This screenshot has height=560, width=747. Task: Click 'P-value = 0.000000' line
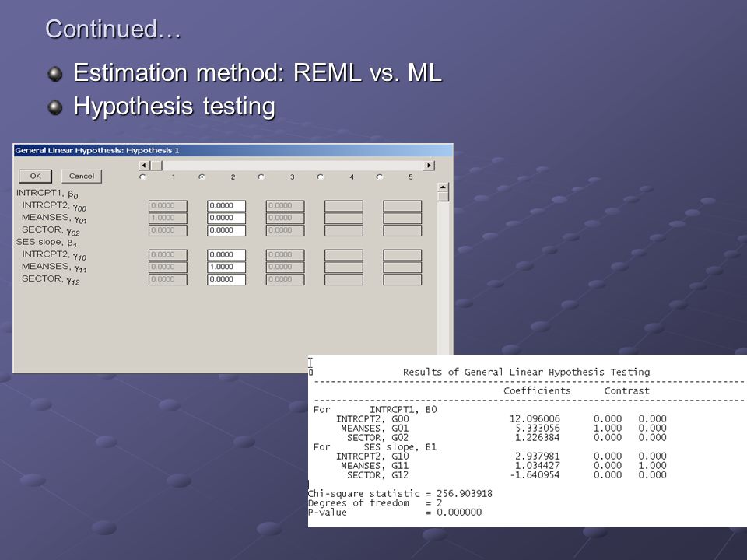click(x=395, y=513)
